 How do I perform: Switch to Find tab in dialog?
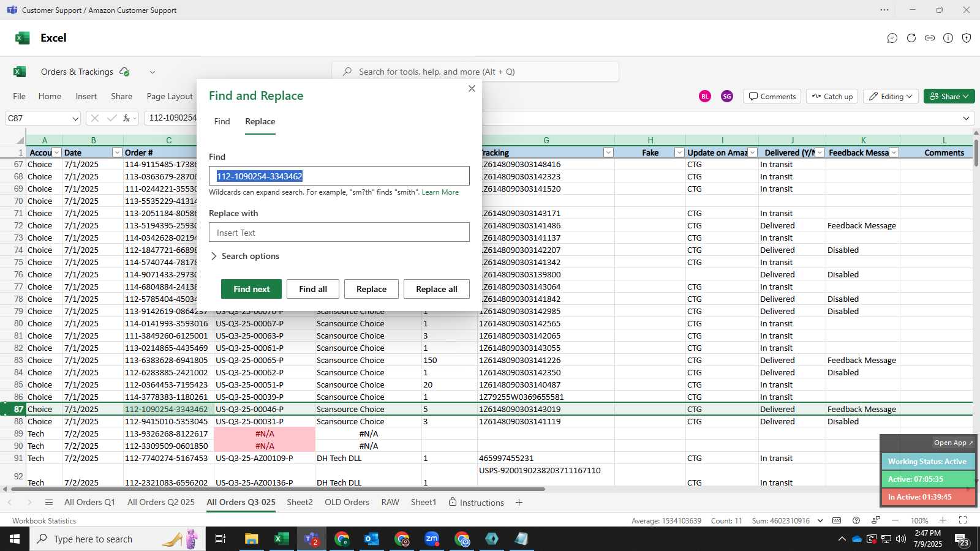pos(222,121)
